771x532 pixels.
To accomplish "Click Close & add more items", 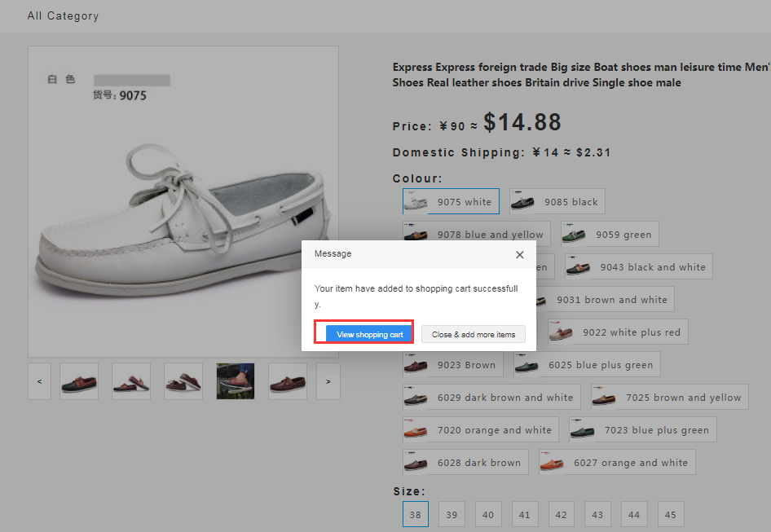I will click(473, 334).
